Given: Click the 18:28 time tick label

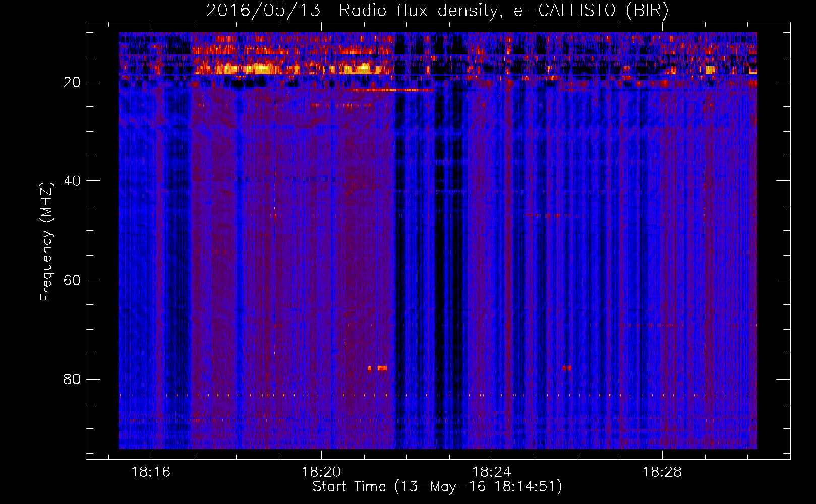Looking at the screenshot, I should click(x=662, y=472).
